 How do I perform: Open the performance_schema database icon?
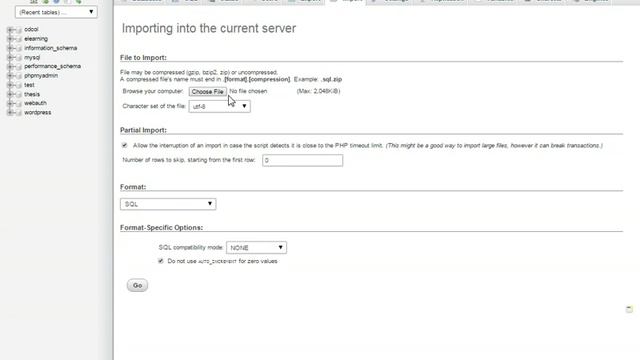click(x=18, y=67)
